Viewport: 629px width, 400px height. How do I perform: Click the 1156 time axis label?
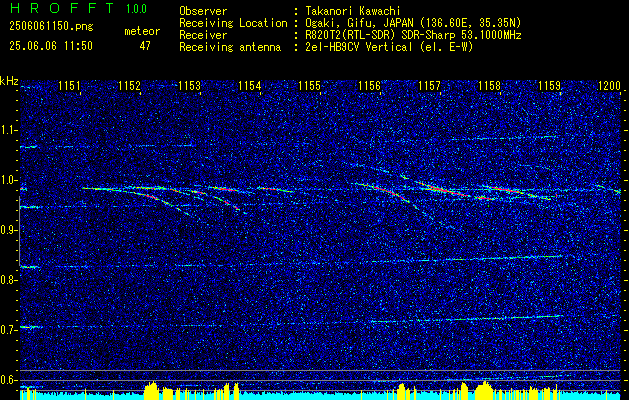369,86
